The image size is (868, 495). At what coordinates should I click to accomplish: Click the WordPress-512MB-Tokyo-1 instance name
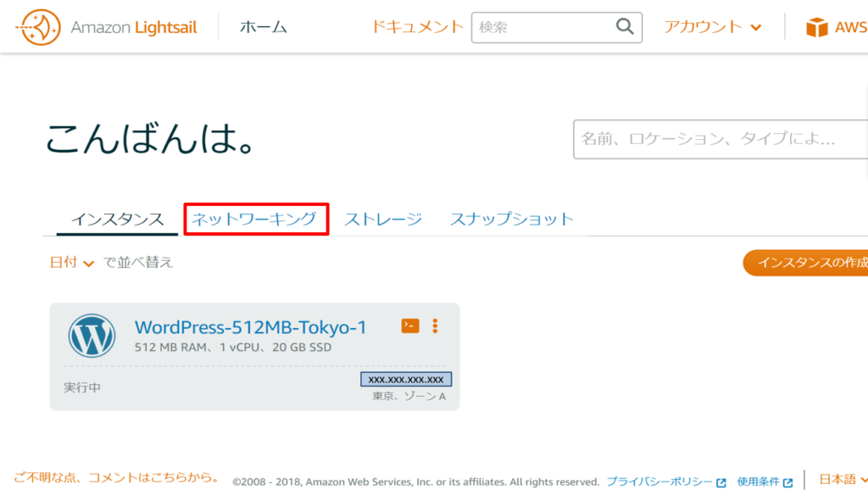(250, 327)
